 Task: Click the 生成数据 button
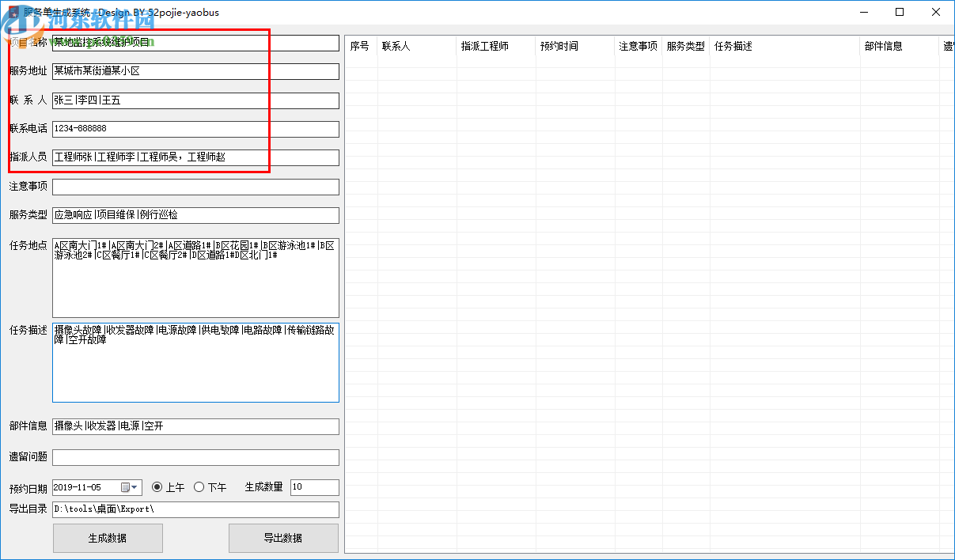[x=108, y=538]
